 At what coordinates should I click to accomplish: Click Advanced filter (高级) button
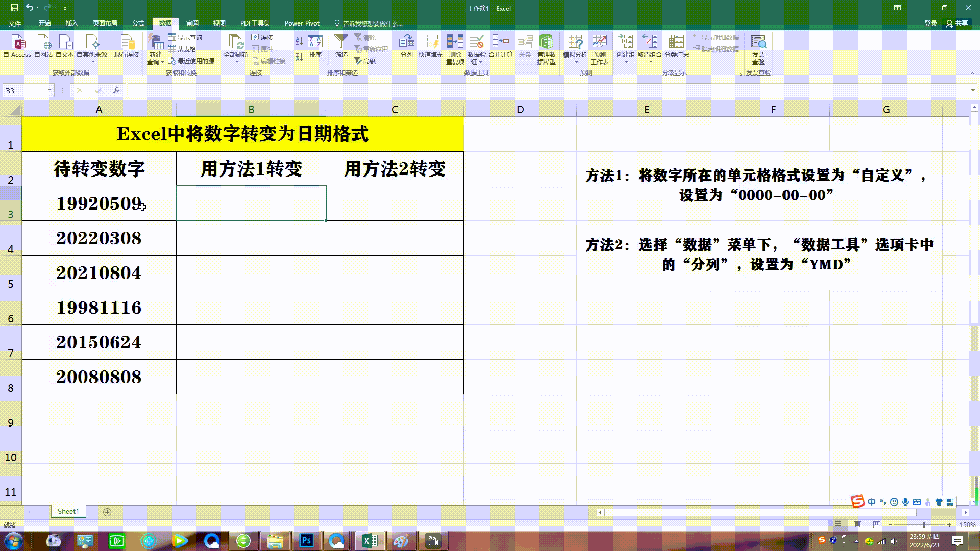[x=365, y=61]
